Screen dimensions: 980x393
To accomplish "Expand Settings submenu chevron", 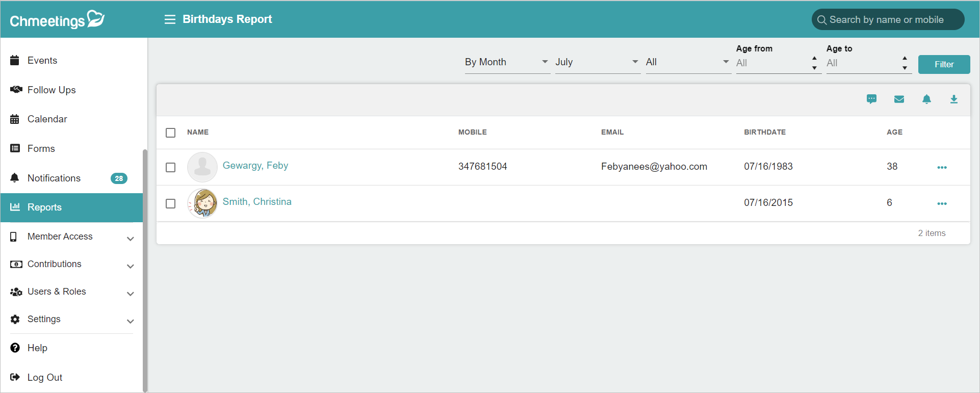I will (x=131, y=321).
